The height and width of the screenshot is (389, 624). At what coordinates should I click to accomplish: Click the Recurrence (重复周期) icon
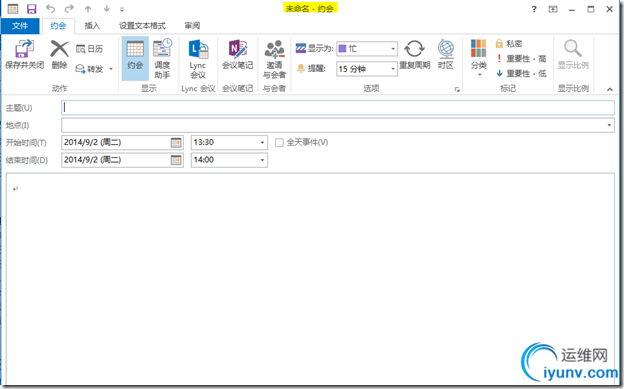point(414,49)
